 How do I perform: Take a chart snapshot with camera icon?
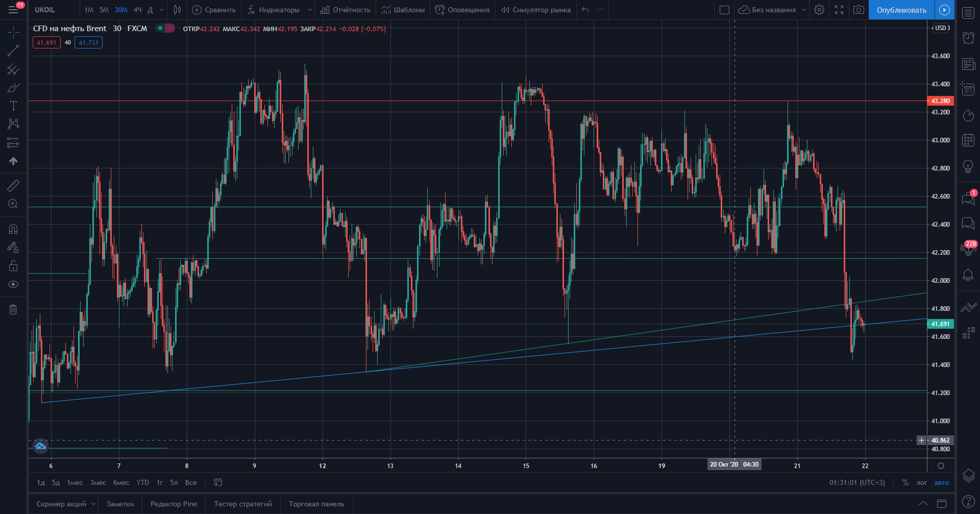[859, 10]
